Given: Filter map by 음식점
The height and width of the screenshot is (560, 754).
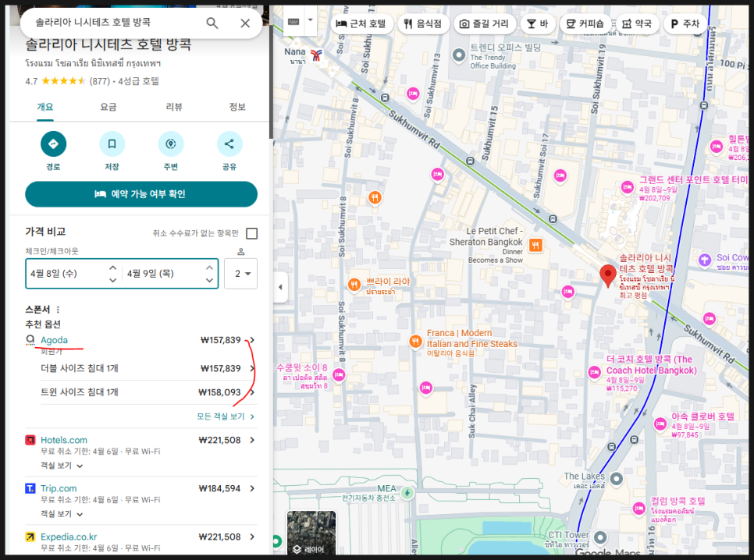Looking at the screenshot, I should (x=423, y=23).
